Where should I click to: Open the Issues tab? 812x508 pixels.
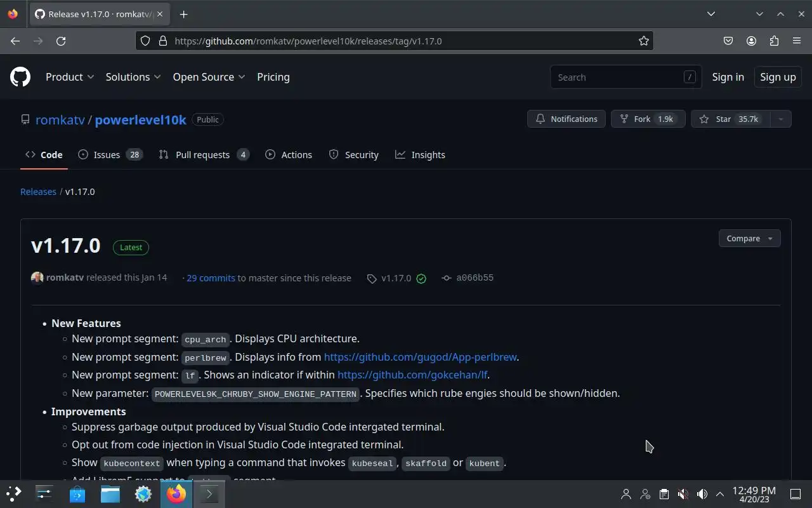point(110,155)
